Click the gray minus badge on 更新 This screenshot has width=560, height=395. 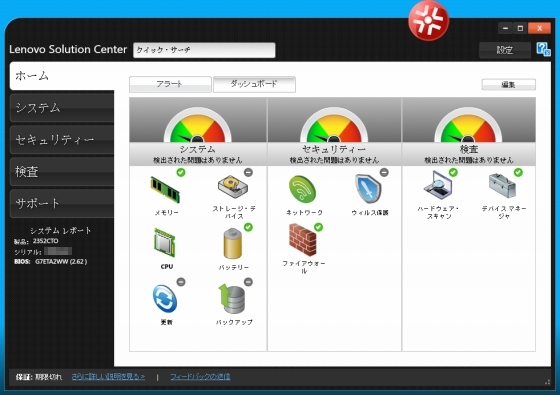click(181, 282)
